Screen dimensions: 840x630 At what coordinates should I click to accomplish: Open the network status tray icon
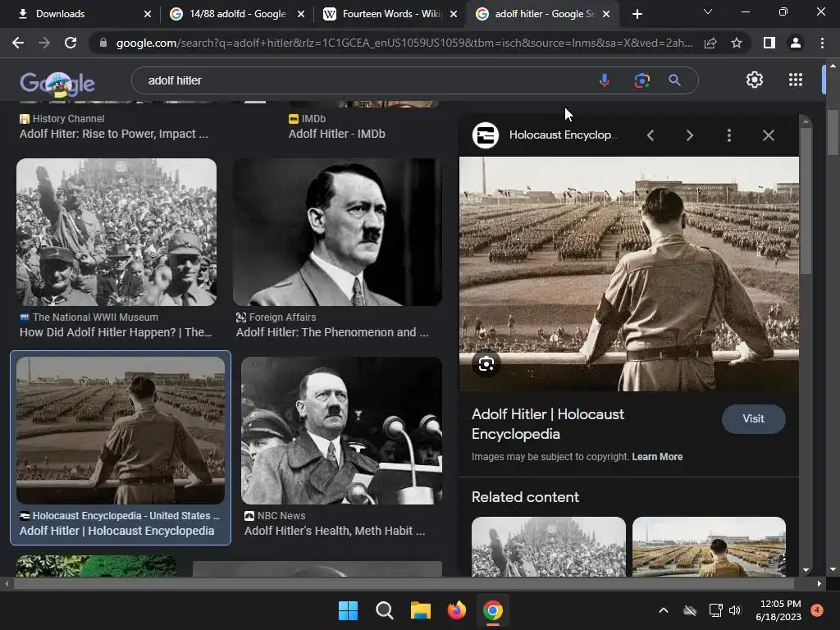pyautogui.click(x=715, y=610)
